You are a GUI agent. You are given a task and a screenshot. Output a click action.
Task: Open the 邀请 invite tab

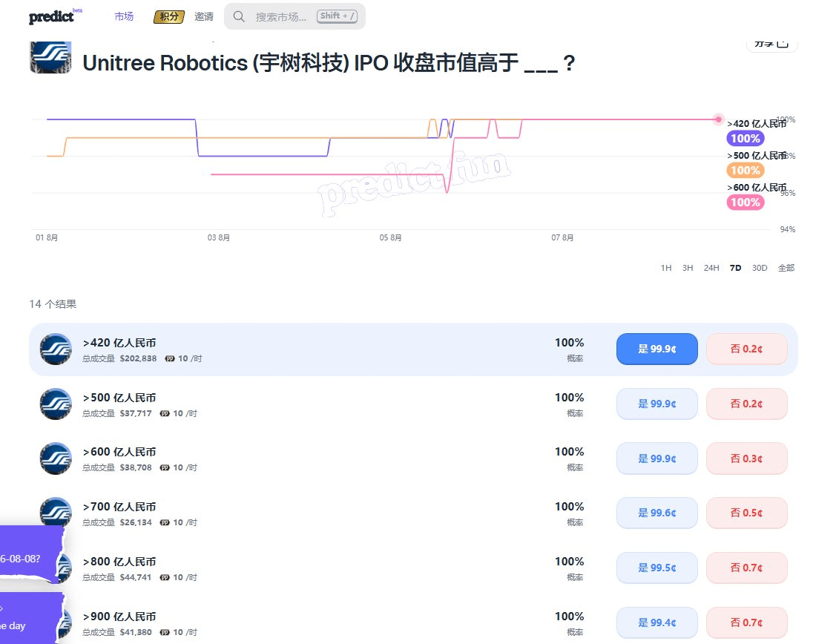coord(204,16)
